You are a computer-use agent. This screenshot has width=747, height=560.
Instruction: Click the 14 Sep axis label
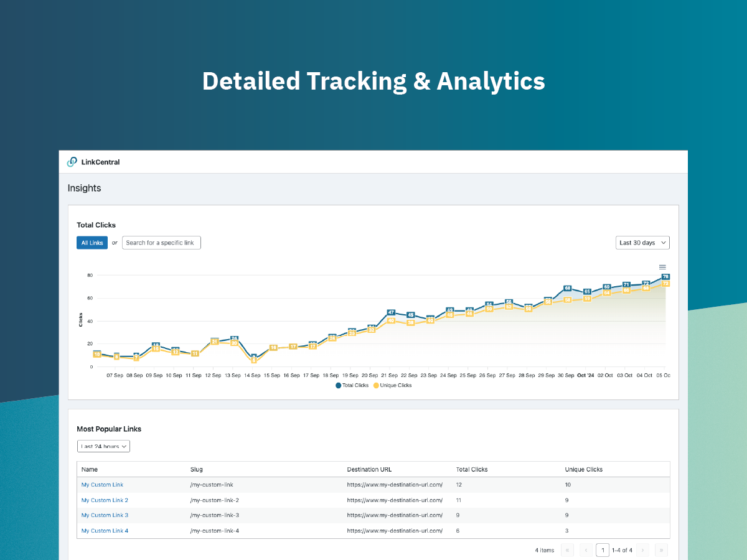click(253, 375)
